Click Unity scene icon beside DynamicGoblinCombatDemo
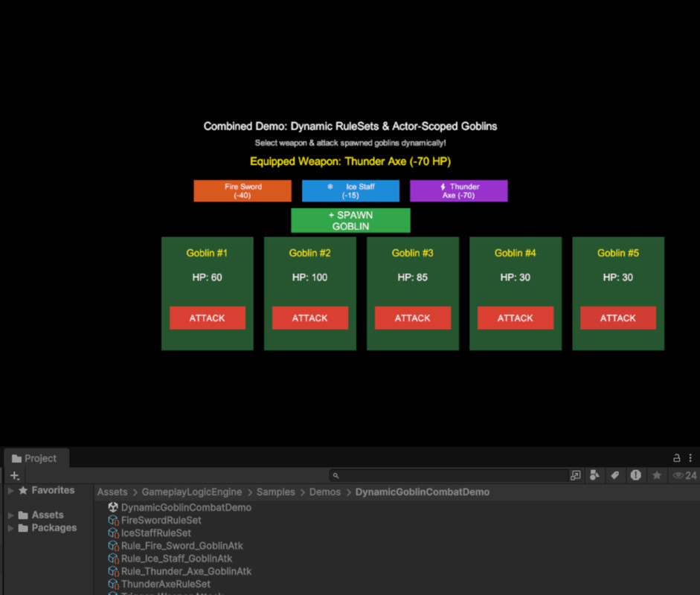Image resolution: width=700 pixels, height=595 pixels. (113, 507)
